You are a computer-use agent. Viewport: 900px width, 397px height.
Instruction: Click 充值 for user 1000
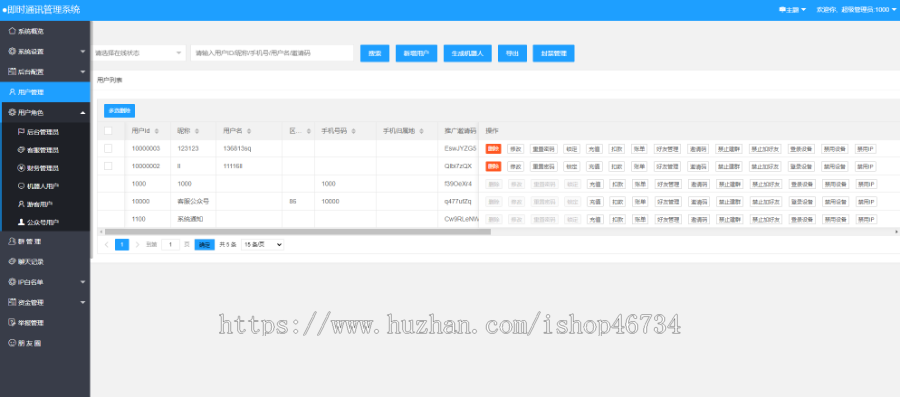[594, 184]
